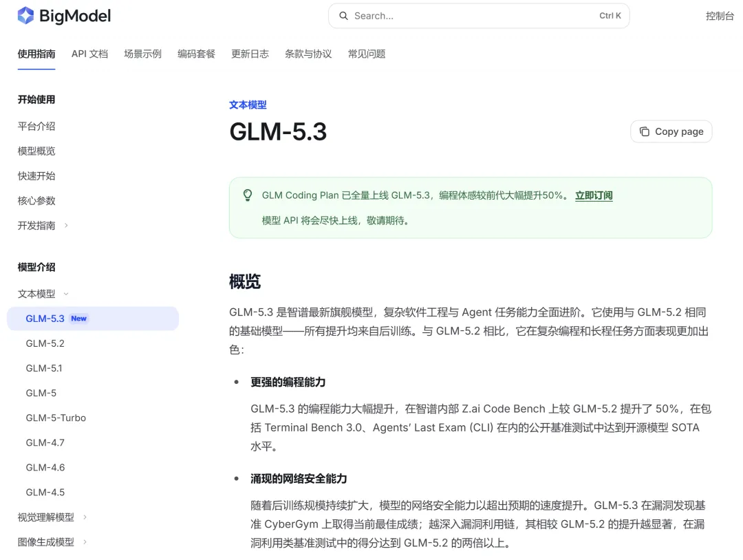Select GLM-4.6 in the sidebar
This screenshot has height=560, width=743.
pos(45,467)
